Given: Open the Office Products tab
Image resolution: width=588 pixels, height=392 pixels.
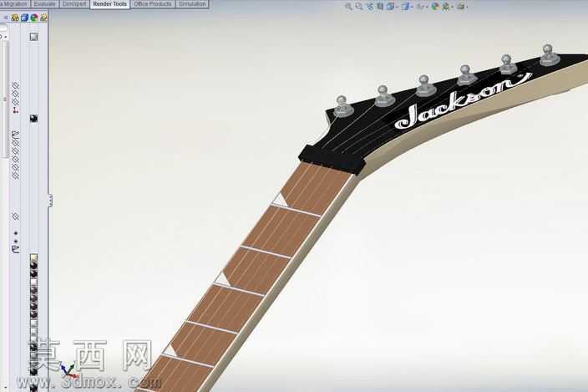Looking at the screenshot, I should pyautogui.click(x=153, y=3).
